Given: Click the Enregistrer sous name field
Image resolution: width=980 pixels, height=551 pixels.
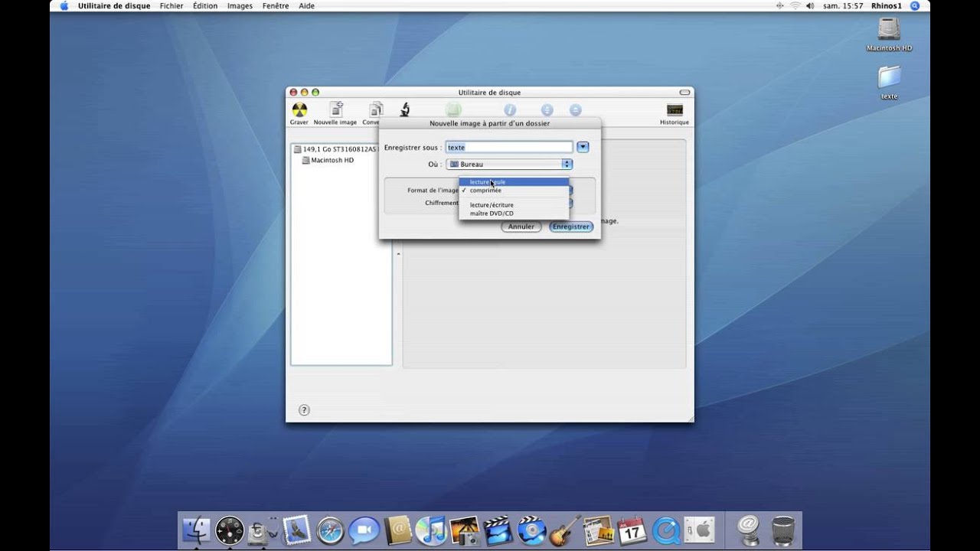Looking at the screenshot, I should point(509,147).
